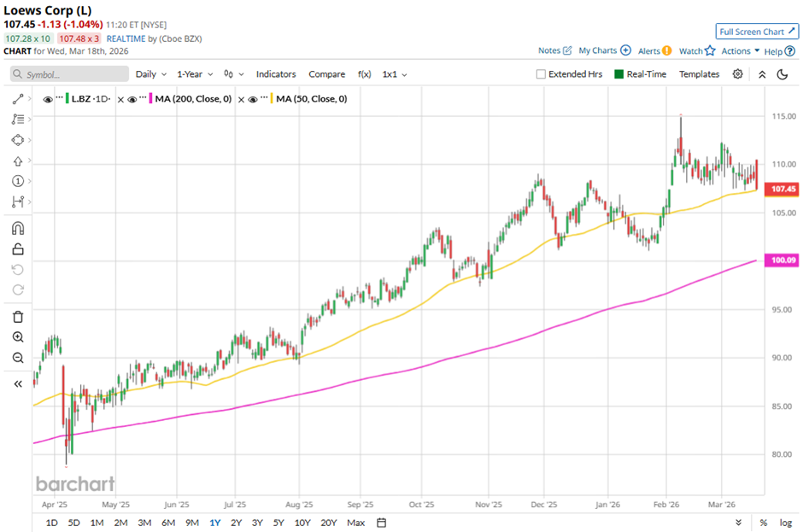
Task: Open the date range calendar icon
Action: click(x=381, y=523)
